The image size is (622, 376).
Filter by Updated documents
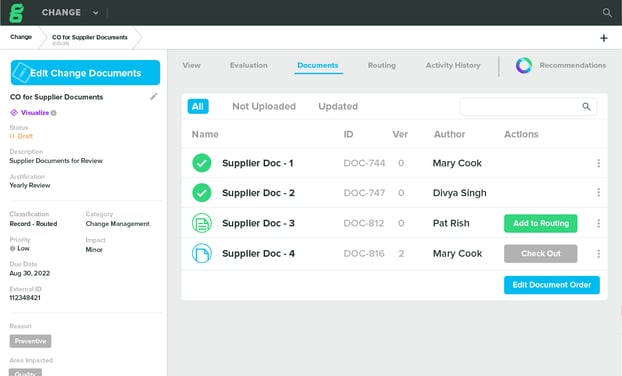[x=338, y=106]
